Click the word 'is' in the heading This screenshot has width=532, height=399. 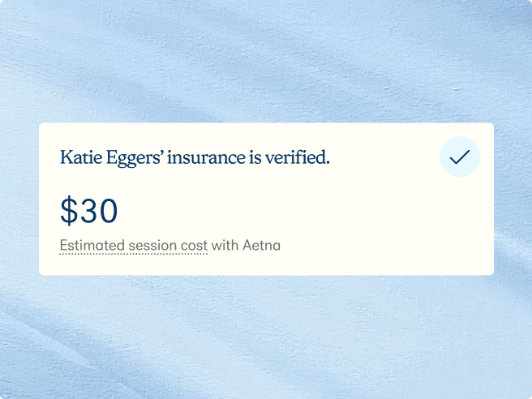click(x=255, y=158)
